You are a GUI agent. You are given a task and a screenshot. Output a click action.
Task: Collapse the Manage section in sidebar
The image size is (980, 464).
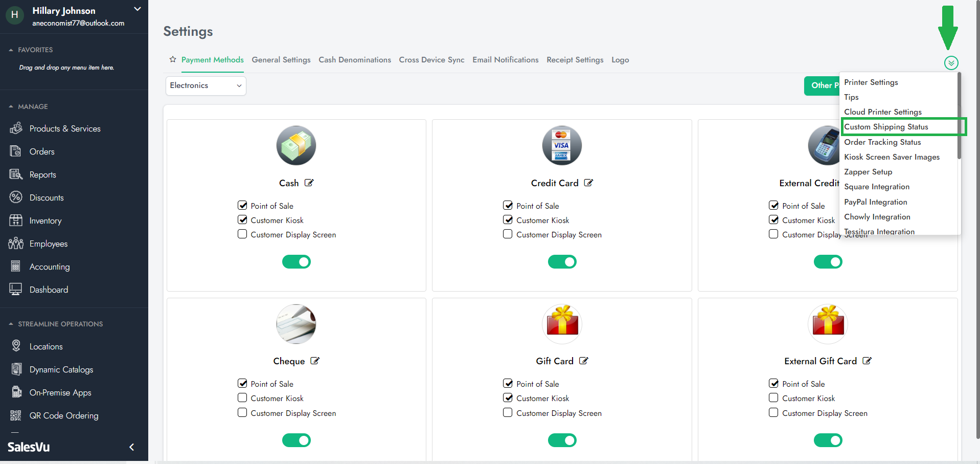tap(11, 106)
